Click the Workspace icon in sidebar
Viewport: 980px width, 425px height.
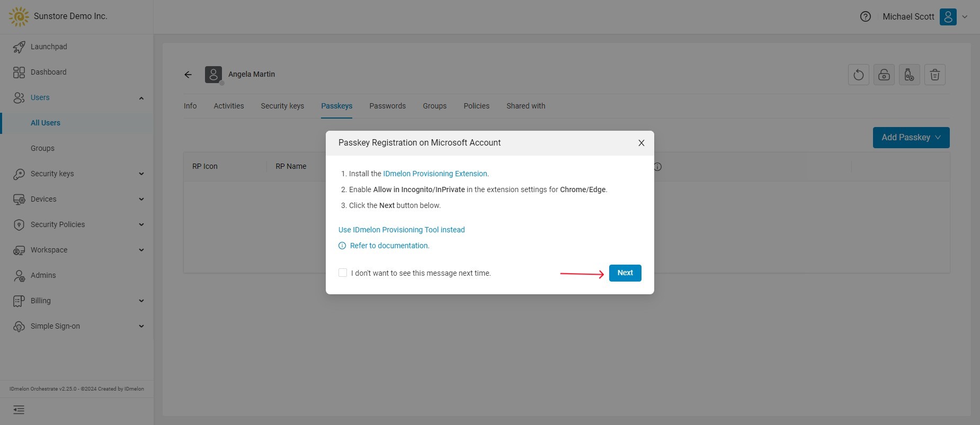coord(19,250)
